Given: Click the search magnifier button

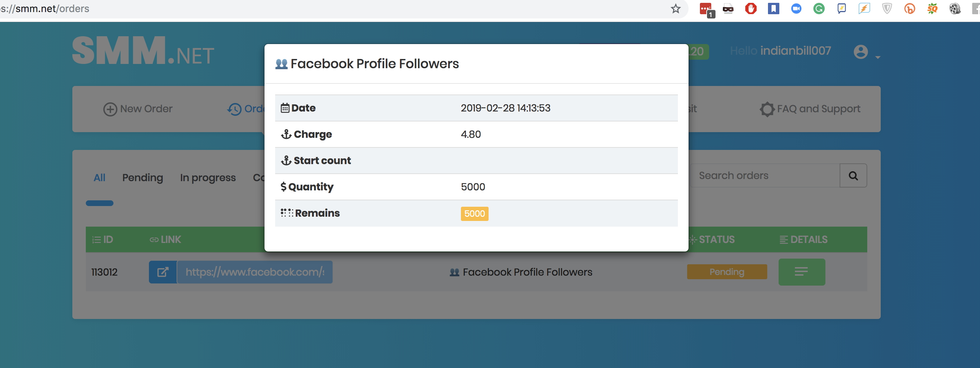Looking at the screenshot, I should [853, 175].
